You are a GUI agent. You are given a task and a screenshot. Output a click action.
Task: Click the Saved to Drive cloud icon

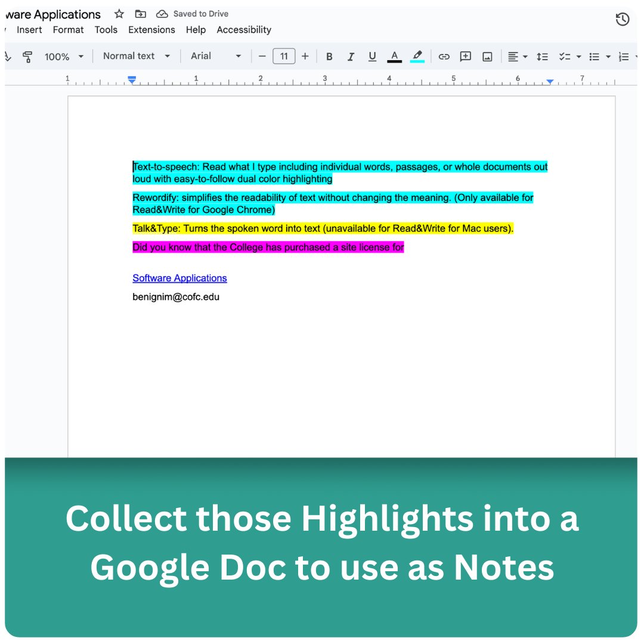click(x=162, y=14)
